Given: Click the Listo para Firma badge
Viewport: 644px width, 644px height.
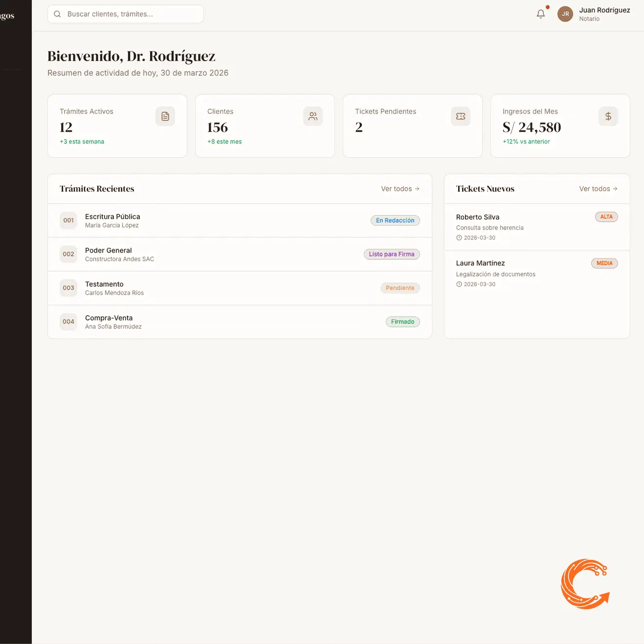Looking at the screenshot, I should tap(392, 254).
